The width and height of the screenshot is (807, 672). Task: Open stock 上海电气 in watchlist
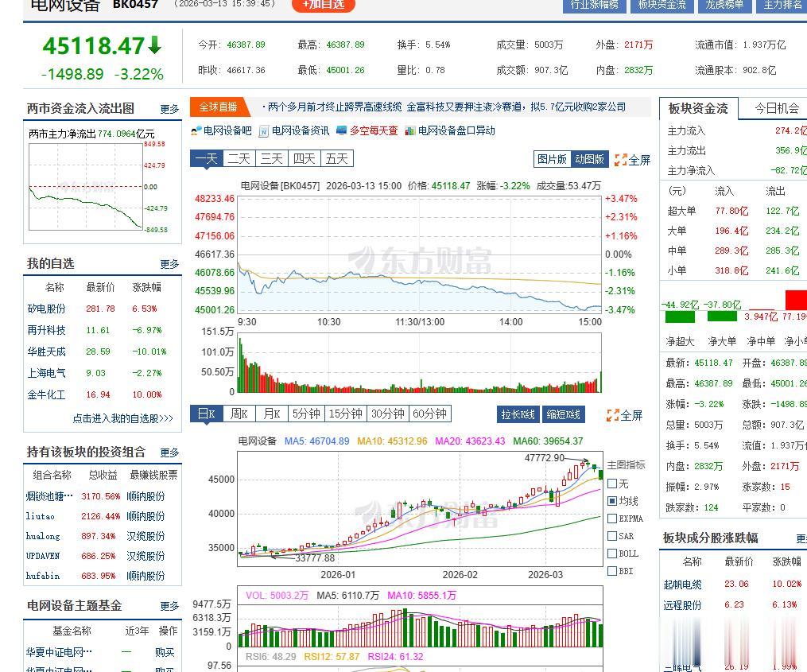[x=46, y=373]
